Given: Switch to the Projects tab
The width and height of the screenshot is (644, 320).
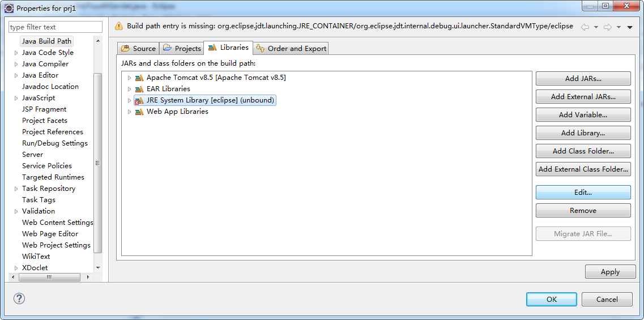Looking at the screenshot, I should 182,49.
